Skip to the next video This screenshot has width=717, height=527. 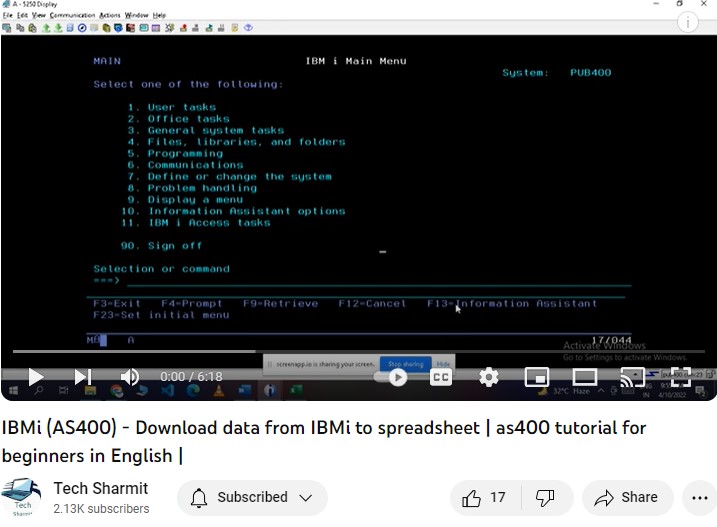point(83,377)
